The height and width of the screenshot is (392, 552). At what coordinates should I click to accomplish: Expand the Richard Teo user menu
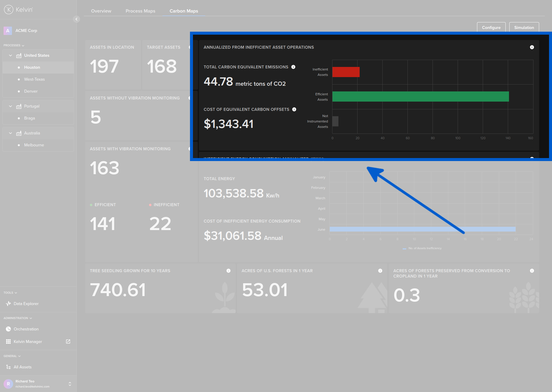pyautogui.click(x=70, y=384)
